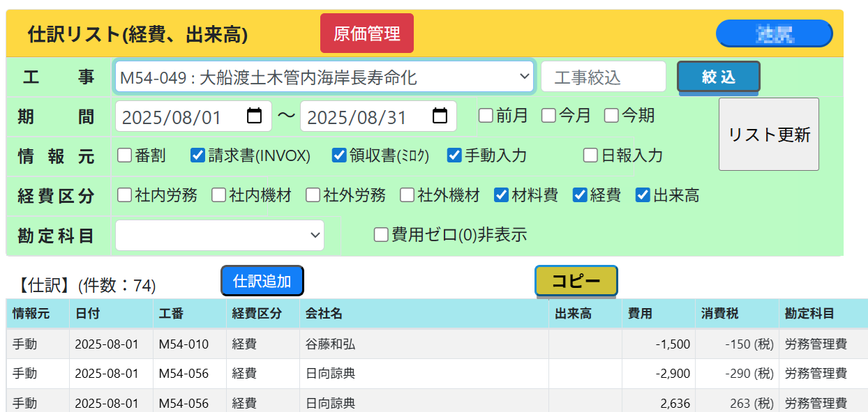Expand the 工事 project dropdown
Viewport: 868px width, 412px height.
(x=324, y=77)
